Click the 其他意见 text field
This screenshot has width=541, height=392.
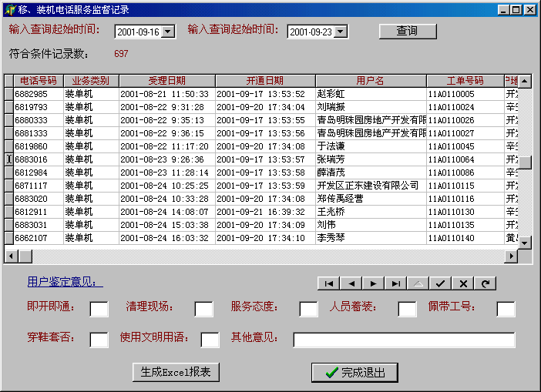coord(404,340)
